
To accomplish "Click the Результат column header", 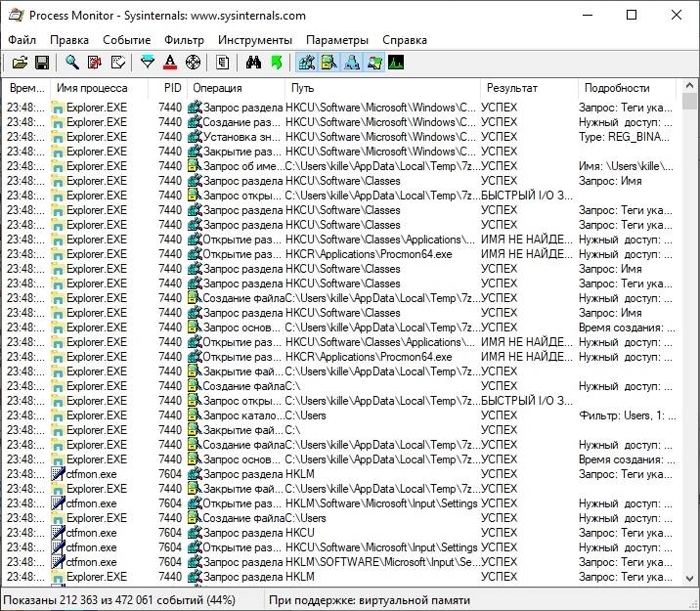I will 529,88.
